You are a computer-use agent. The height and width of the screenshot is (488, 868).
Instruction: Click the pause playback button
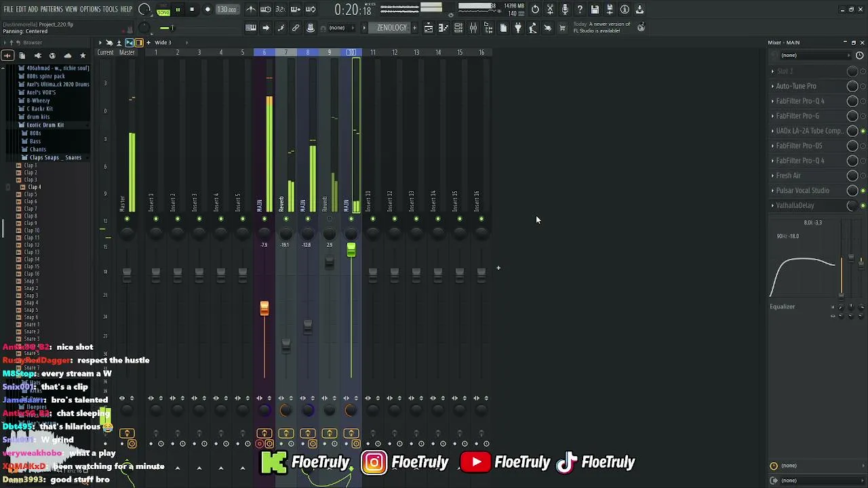pos(178,9)
